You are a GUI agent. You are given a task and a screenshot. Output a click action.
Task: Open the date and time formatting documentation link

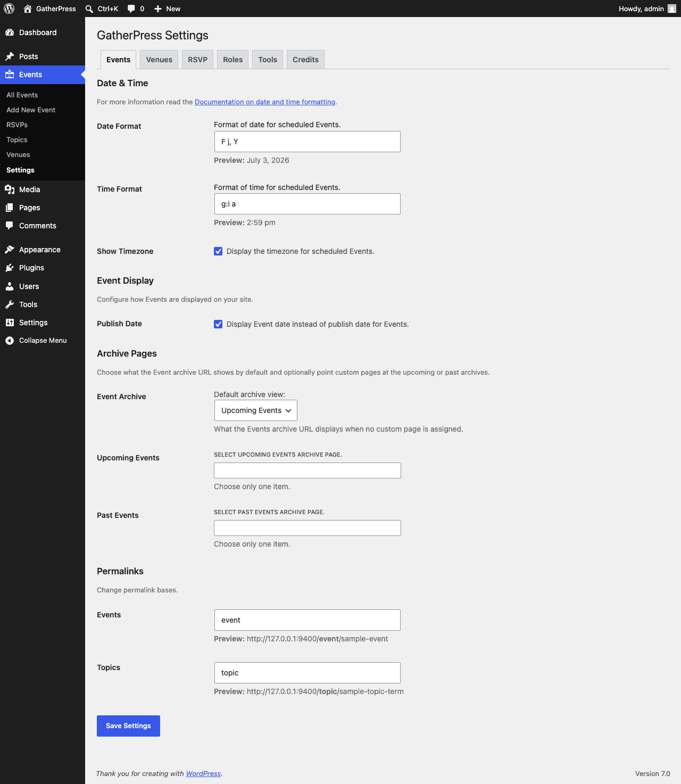point(265,102)
